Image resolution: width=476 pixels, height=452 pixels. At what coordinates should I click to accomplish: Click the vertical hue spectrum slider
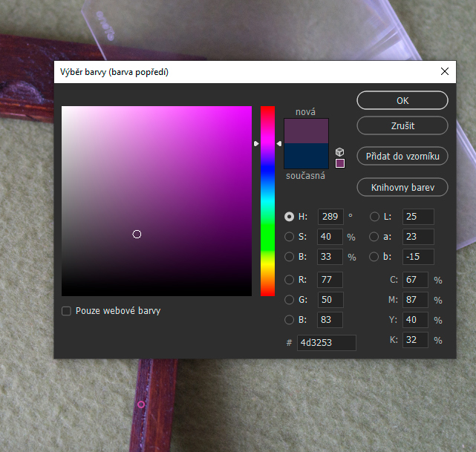click(x=267, y=200)
